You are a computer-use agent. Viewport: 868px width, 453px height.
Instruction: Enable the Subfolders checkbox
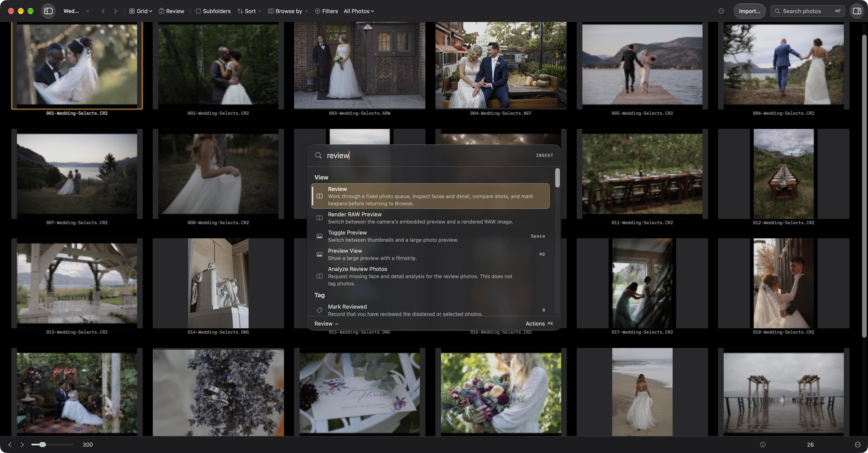(x=198, y=11)
